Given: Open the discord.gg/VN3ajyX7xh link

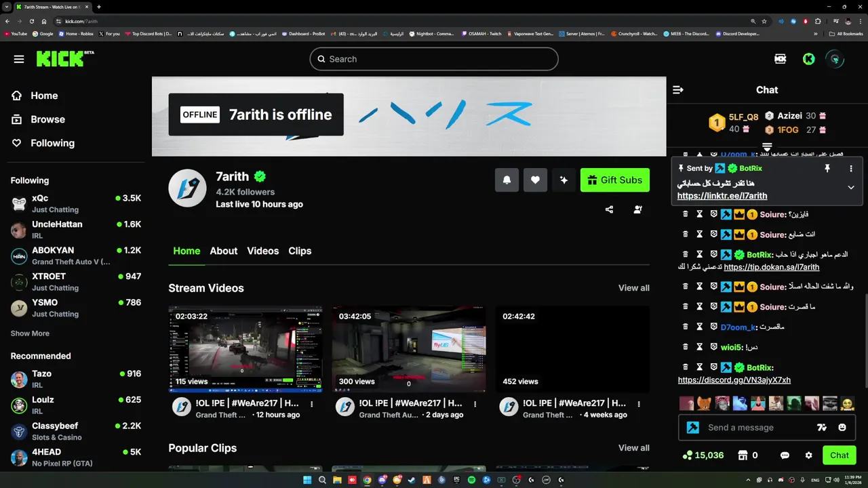Looking at the screenshot, I should tap(734, 380).
